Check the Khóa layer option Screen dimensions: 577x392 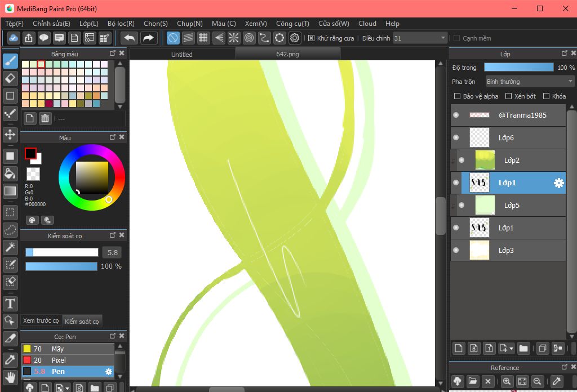547,96
